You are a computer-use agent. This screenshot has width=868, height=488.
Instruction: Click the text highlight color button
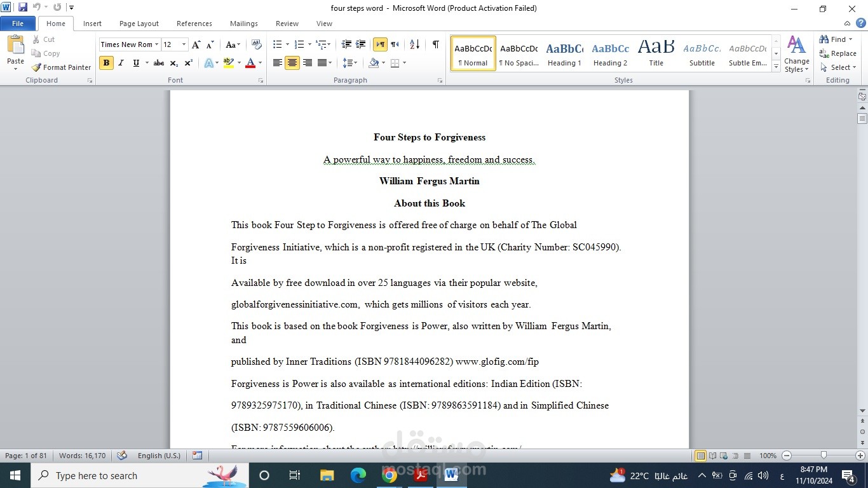[229, 63]
